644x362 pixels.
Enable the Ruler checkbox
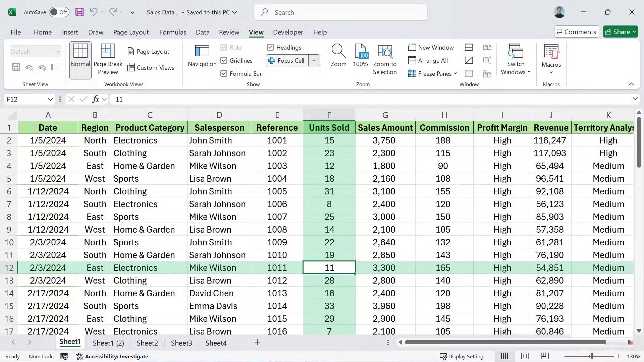pos(224,47)
